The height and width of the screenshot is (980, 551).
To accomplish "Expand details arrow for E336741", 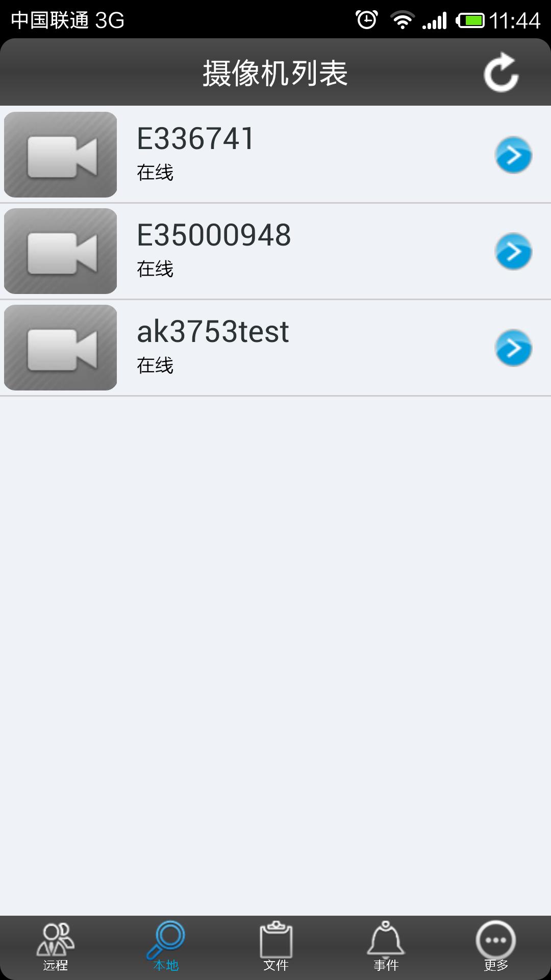I will point(513,155).
